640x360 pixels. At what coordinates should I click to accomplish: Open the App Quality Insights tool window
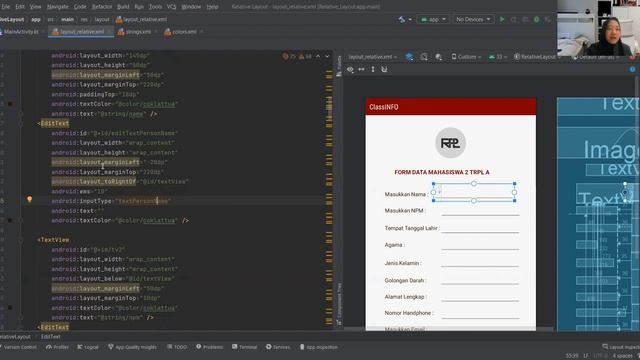[132, 347]
